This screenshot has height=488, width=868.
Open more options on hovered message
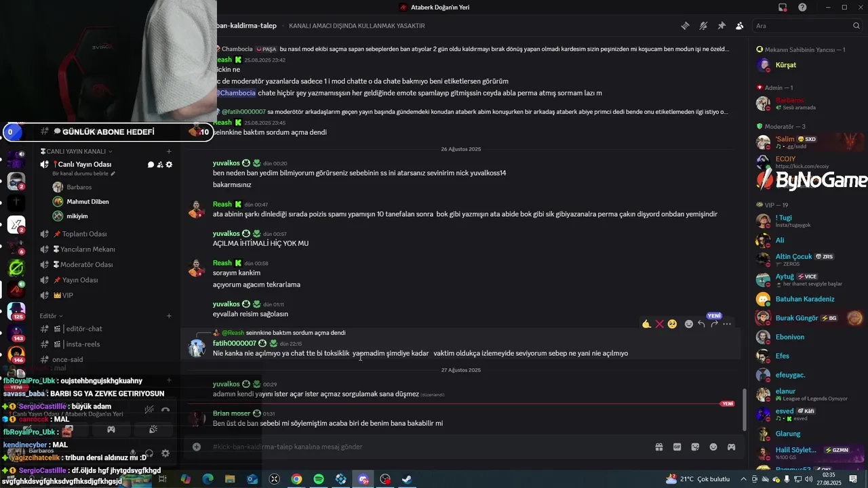[x=727, y=324]
